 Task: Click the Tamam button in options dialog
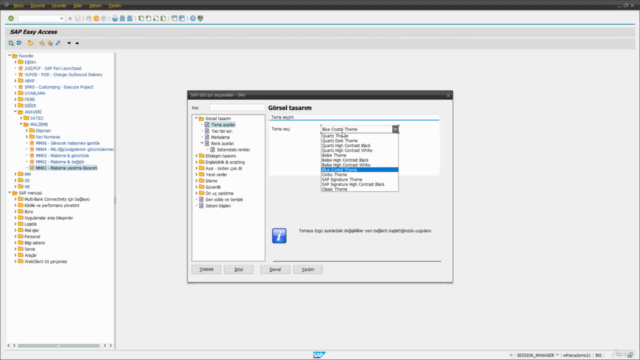206,269
